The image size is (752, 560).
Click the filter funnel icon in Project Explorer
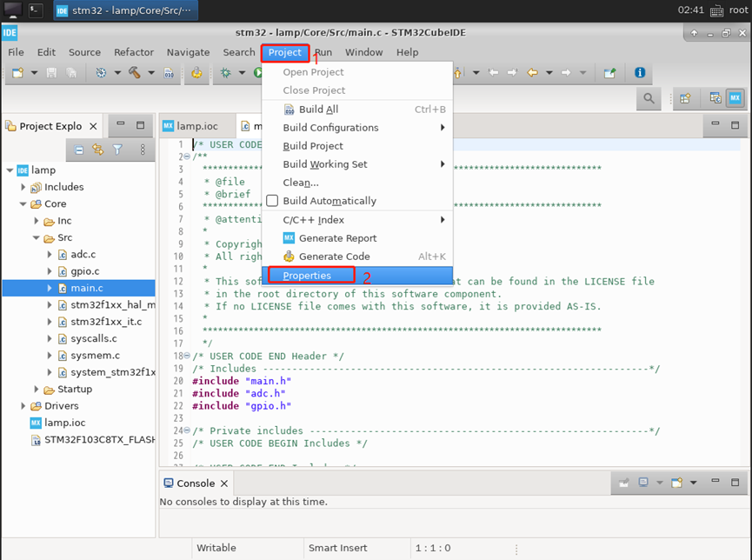pos(117,150)
